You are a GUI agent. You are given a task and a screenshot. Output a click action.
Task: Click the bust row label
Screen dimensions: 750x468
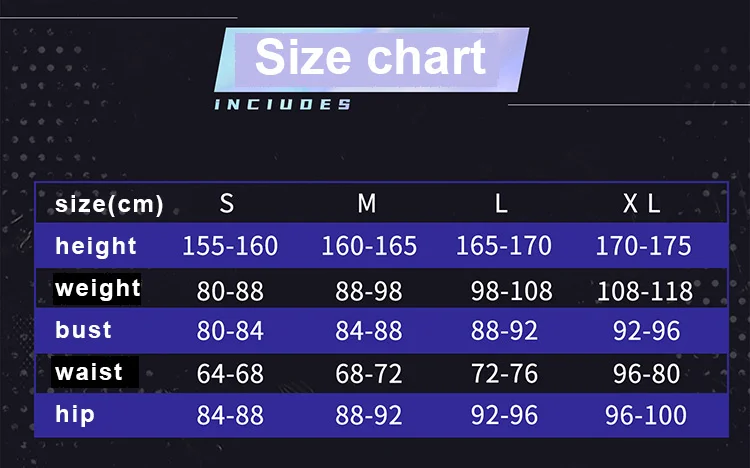pyautogui.click(x=83, y=330)
